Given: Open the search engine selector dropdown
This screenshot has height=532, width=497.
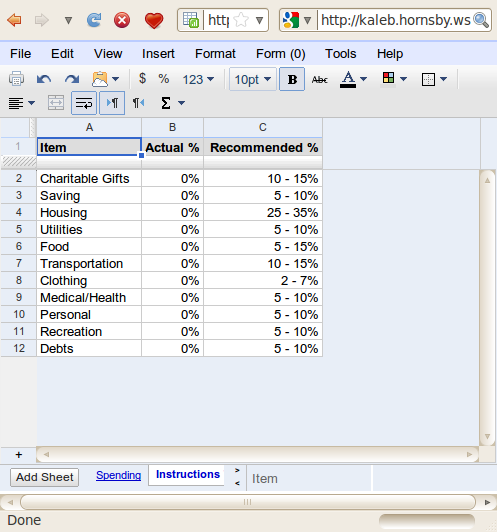Looking at the screenshot, I should (x=307, y=20).
